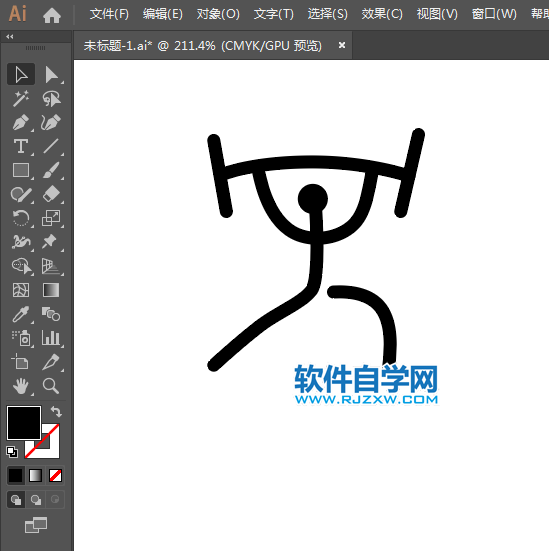The height and width of the screenshot is (551, 549).
Task: Open the 文字(T) menu
Action: pyautogui.click(x=273, y=14)
